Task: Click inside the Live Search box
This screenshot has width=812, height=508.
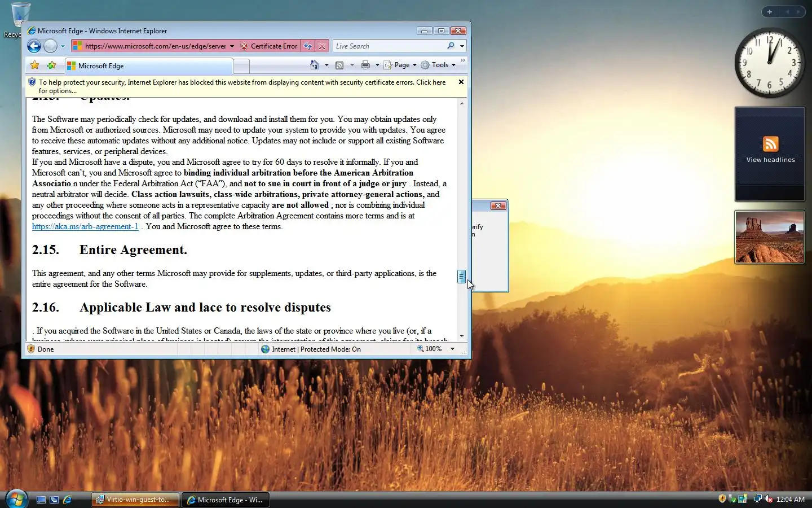Action: [389, 46]
